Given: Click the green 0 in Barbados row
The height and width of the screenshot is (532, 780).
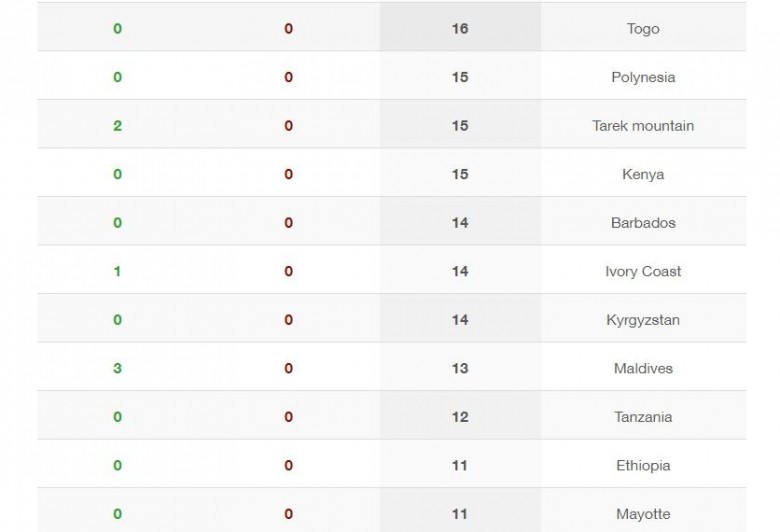Looking at the screenshot, I should pos(118,223).
